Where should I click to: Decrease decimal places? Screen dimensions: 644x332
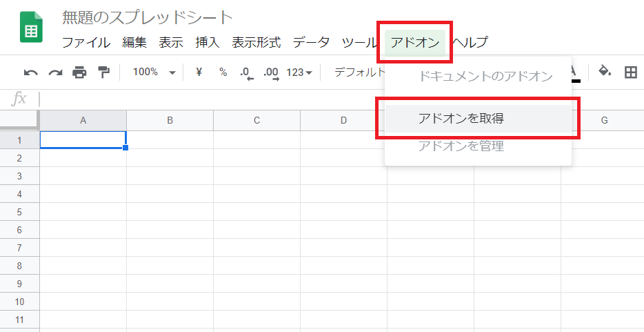[x=246, y=73]
